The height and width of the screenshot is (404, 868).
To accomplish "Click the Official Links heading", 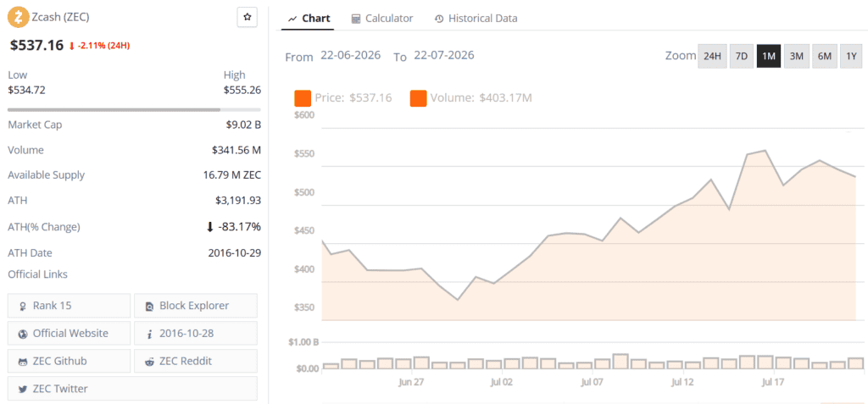I will (37, 274).
